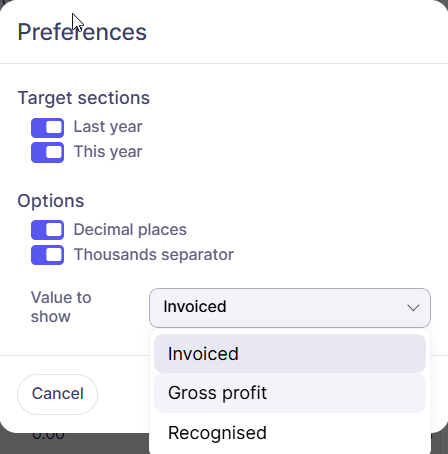Click the Preferences dialog title

(x=82, y=32)
